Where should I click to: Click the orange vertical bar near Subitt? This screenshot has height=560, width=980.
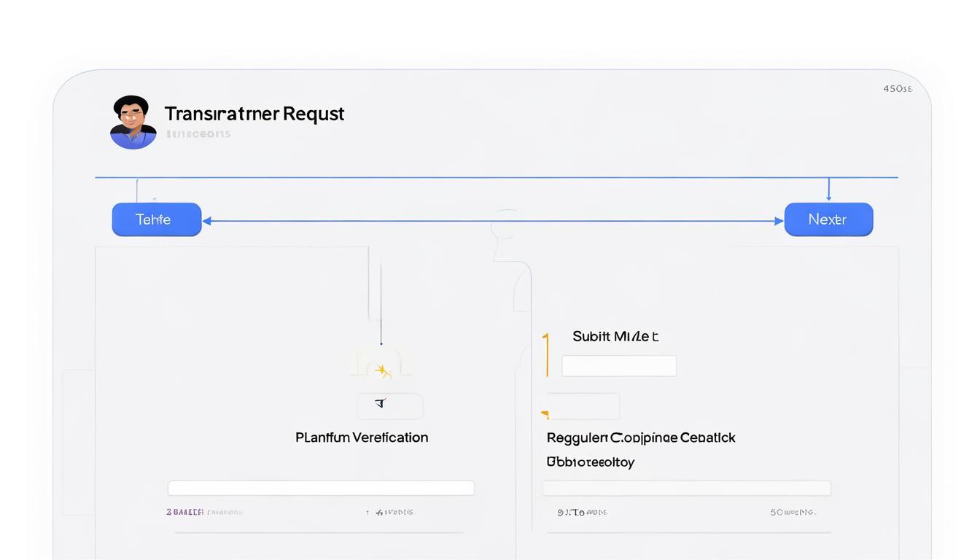pyautogui.click(x=546, y=355)
